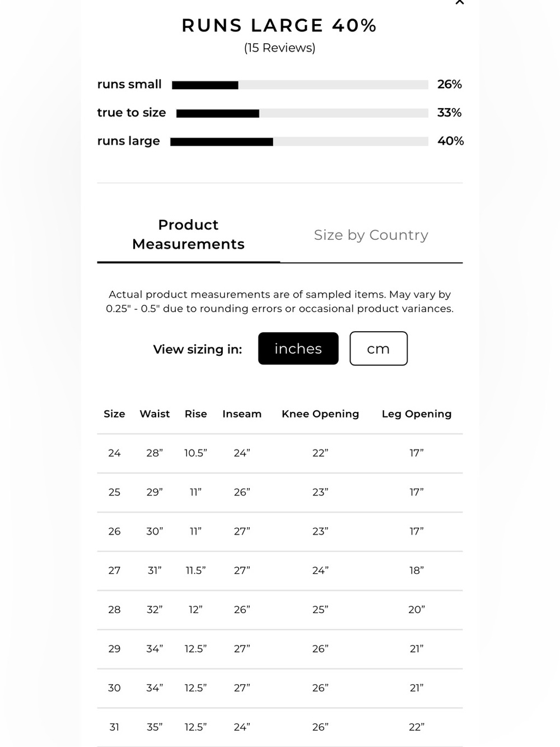The width and height of the screenshot is (560, 747).
Task: Click the Size column header
Action: coord(114,414)
